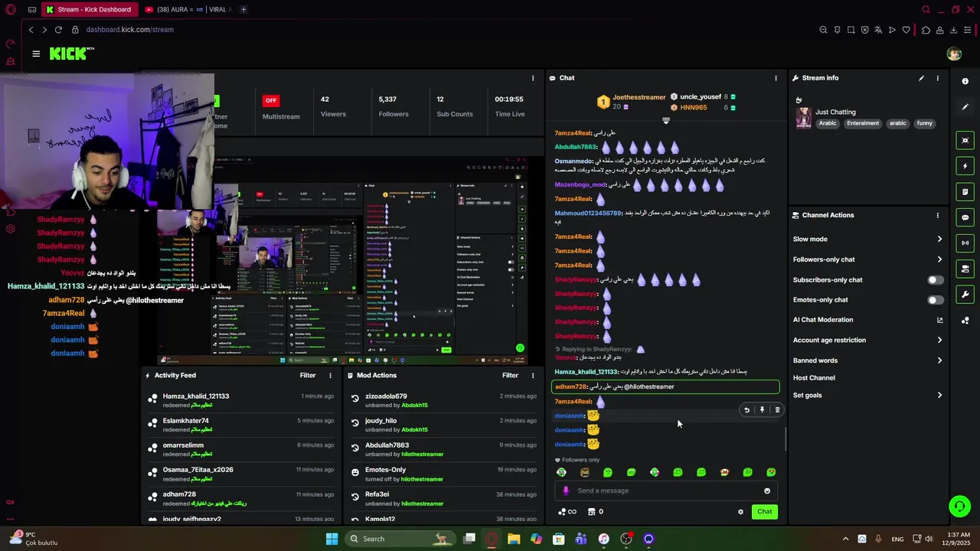Select the Arabic stream tag

point(827,123)
